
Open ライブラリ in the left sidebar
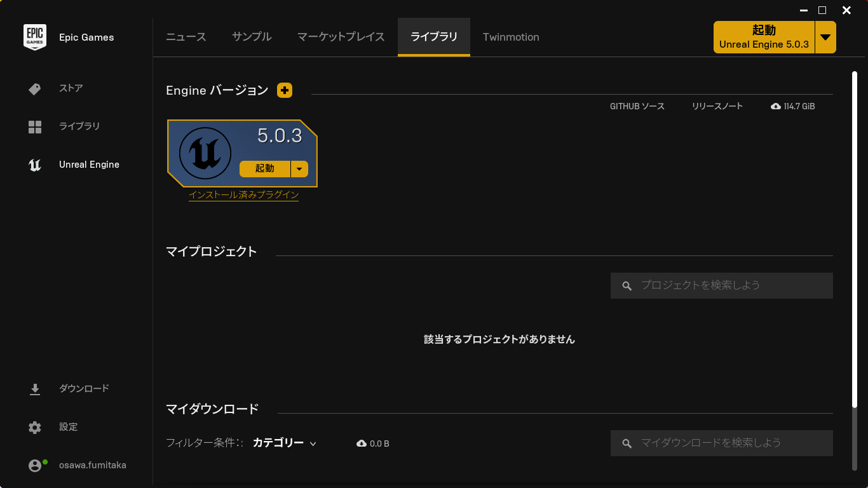tap(79, 126)
